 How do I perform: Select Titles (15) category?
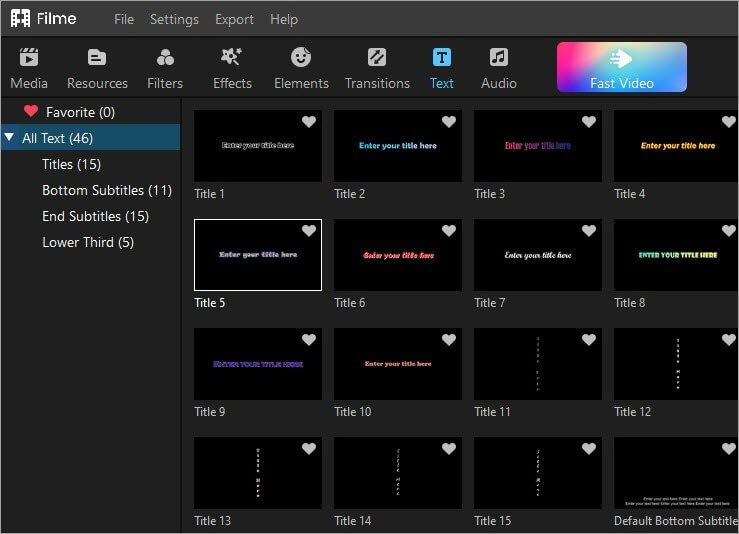tap(71, 164)
